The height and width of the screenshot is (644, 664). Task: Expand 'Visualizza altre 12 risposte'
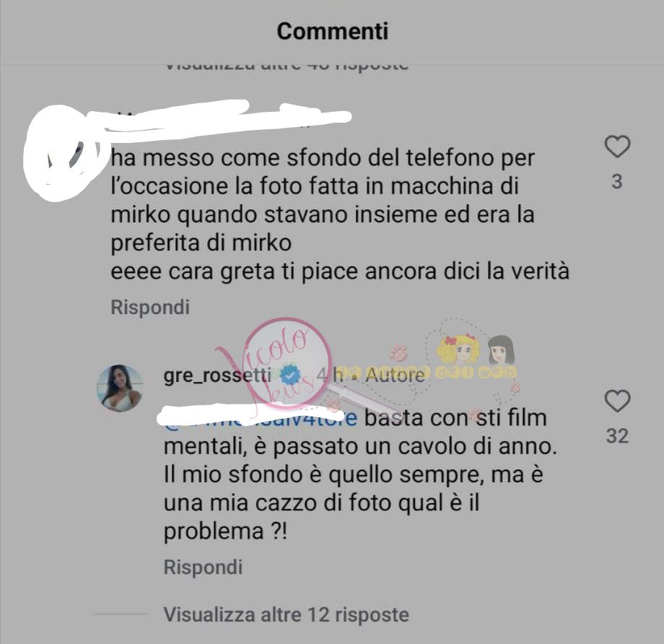pyautogui.click(x=287, y=614)
